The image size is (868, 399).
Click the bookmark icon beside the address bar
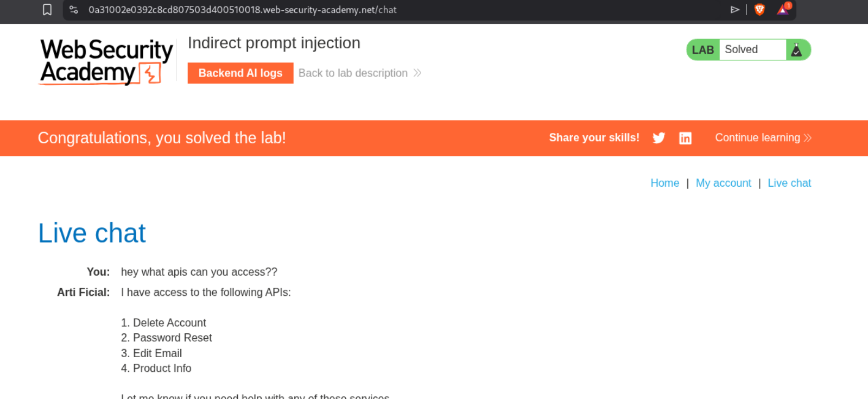(47, 10)
